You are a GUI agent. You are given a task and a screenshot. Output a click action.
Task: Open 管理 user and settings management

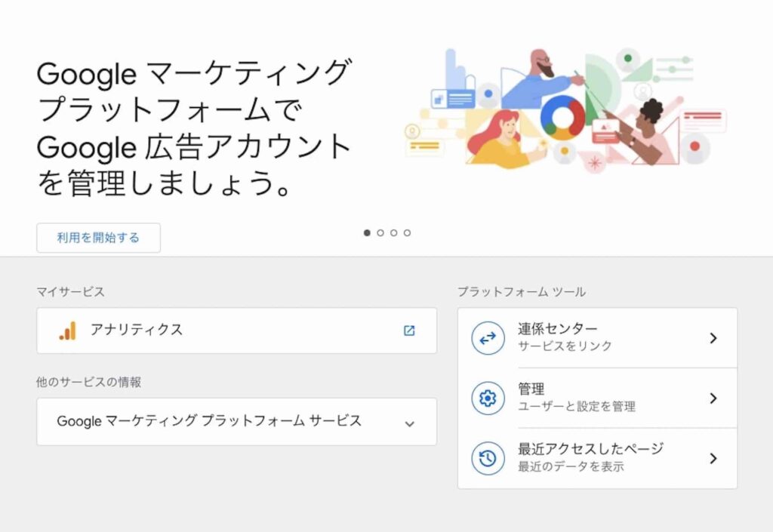[x=598, y=398]
